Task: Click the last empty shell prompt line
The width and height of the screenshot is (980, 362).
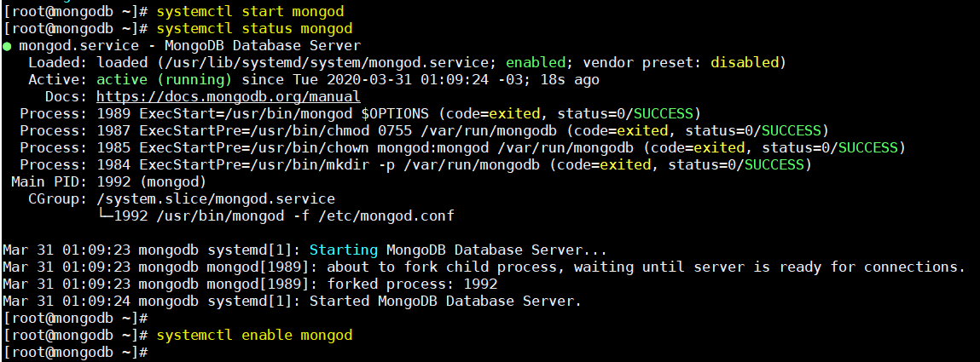Action: [x=75, y=353]
